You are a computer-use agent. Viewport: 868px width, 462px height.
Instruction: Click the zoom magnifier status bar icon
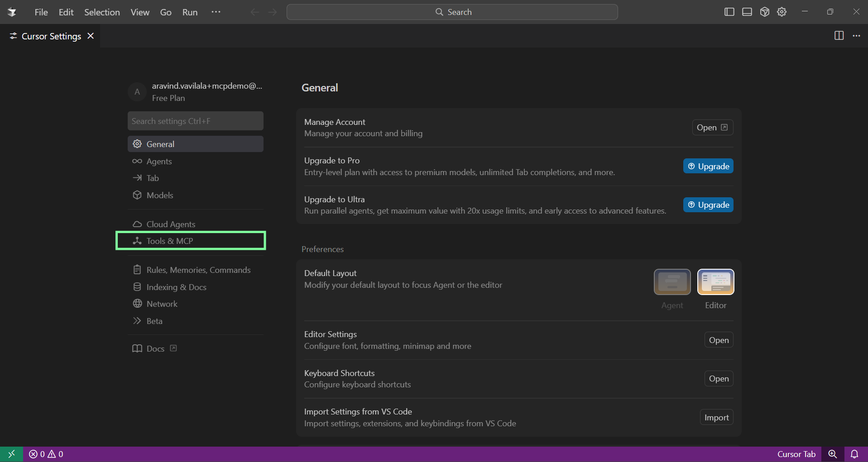[832, 454]
